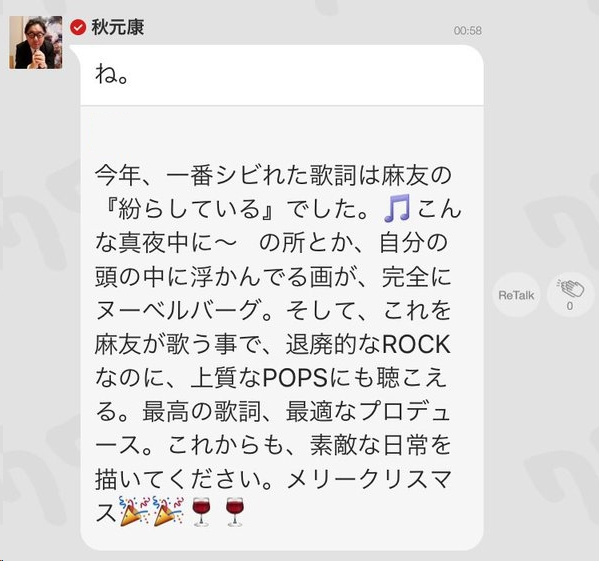The height and width of the screenshot is (561, 599).
Task: Click the 素敵な日常を text line
Action: click(380, 445)
